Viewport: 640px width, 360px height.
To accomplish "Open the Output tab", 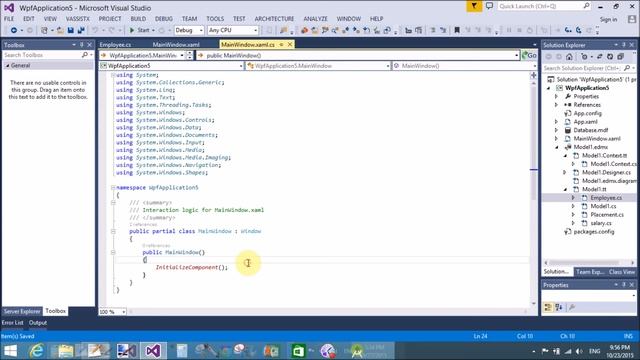I will pyautogui.click(x=38, y=322).
